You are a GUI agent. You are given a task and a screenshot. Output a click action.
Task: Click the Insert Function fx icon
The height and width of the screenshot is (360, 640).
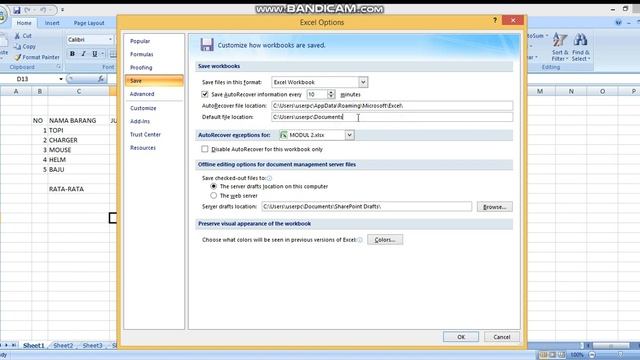pos(101,79)
